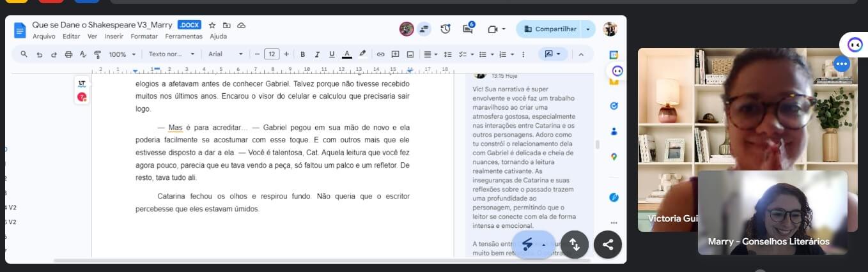Click the add comment toolbar icon

click(x=395, y=54)
